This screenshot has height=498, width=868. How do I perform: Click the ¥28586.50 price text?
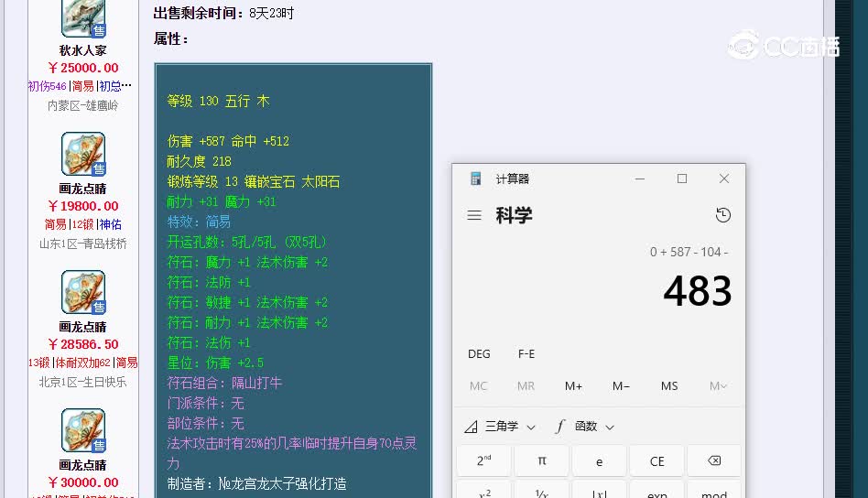pyautogui.click(x=83, y=344)
